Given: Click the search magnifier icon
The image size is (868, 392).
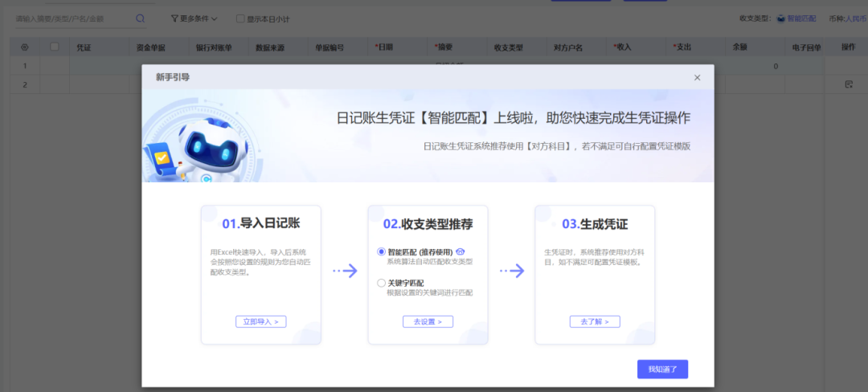Looking at the screenshot, I should click(141, 18).
